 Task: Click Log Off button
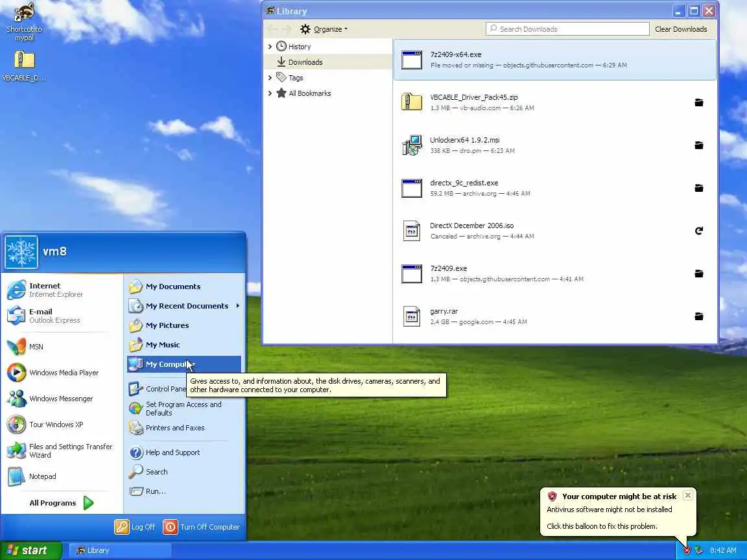pyautogui.click(x=135, y=527)
